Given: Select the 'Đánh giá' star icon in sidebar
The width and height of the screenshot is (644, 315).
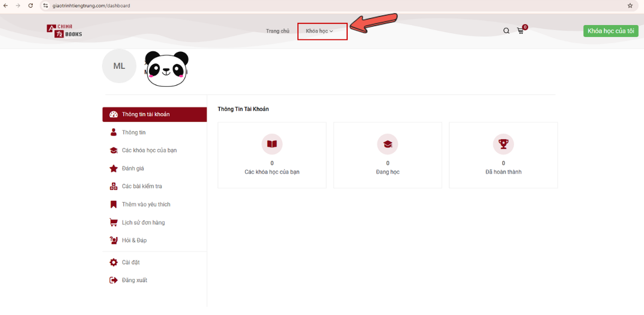Looking at the screenshot, I should point(114,168).
